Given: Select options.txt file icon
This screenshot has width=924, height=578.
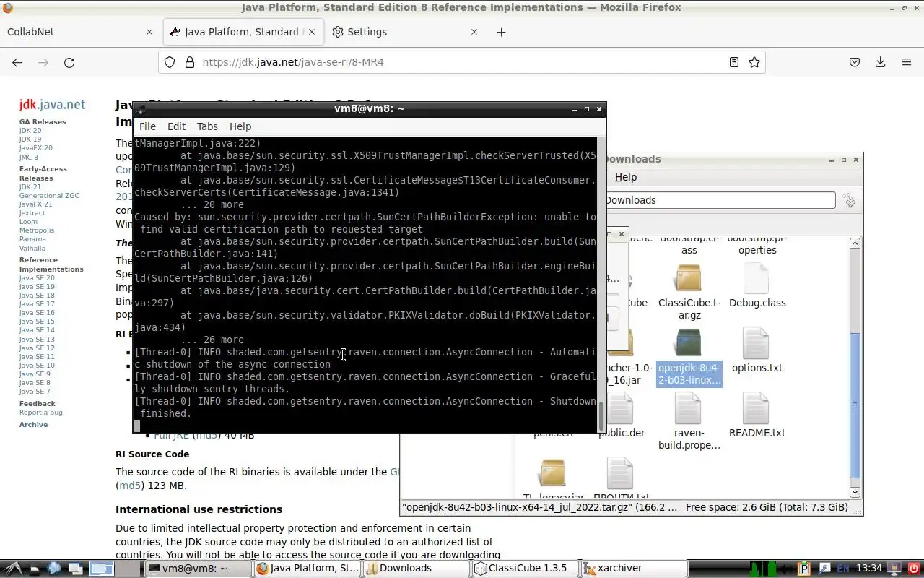Looking at the screenshot, I should 757,344.
